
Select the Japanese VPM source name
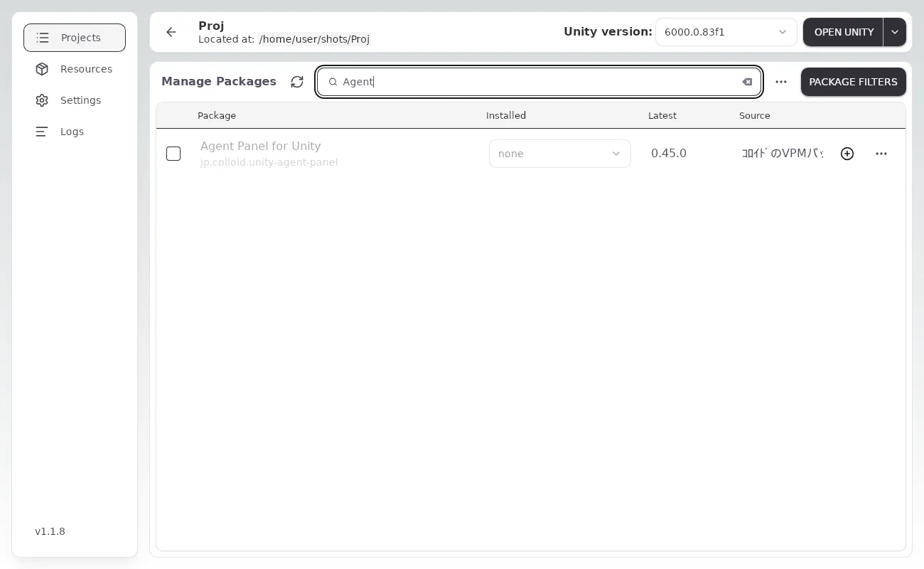pyautogui.click(x=783, y=154)
